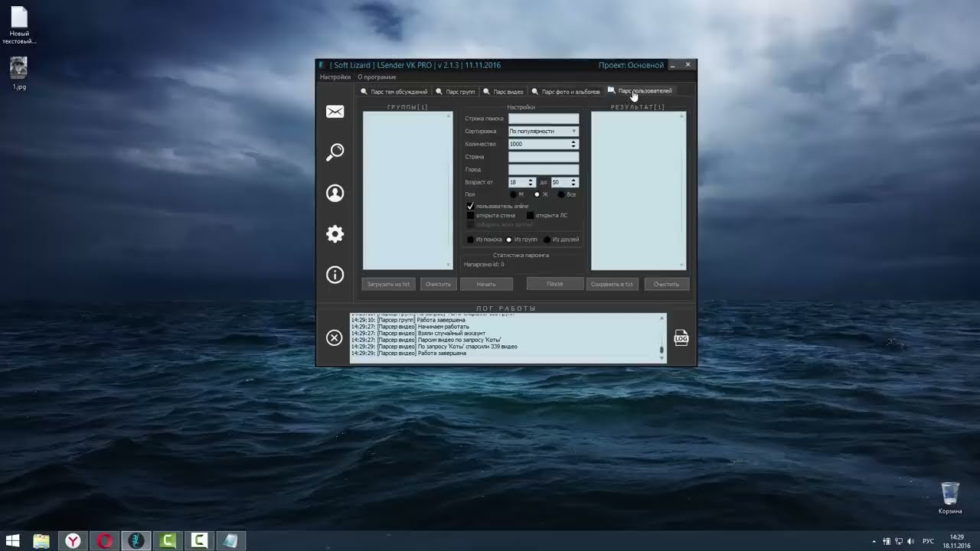Open the network tray icon
980x551 pixels.
[899, 541]
